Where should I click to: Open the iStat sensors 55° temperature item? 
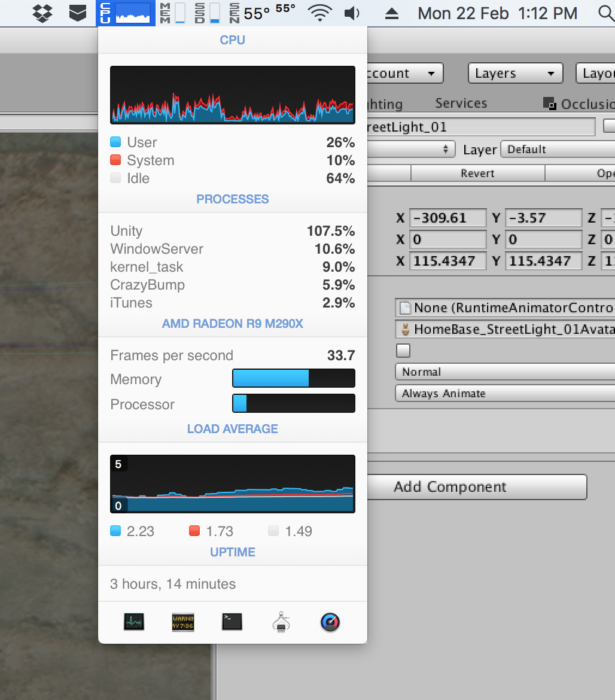263,13
